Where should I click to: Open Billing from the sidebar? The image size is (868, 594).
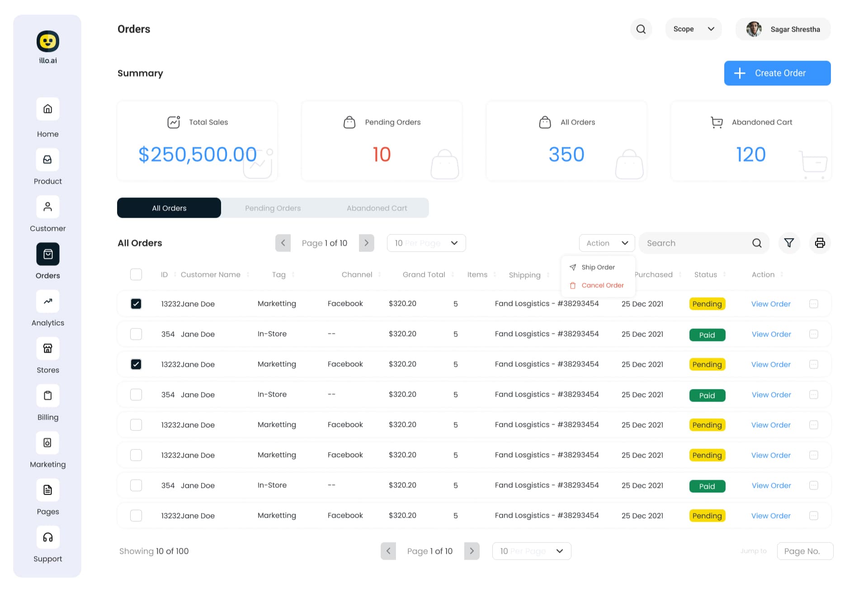[x=47, y=396]
